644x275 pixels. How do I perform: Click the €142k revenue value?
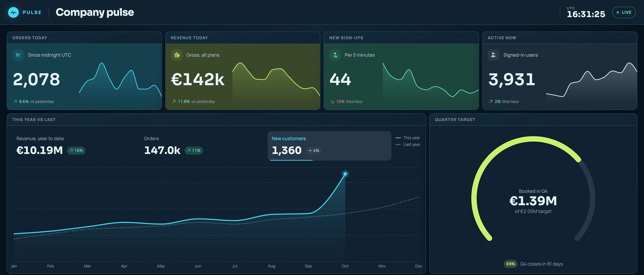[197, 79]
